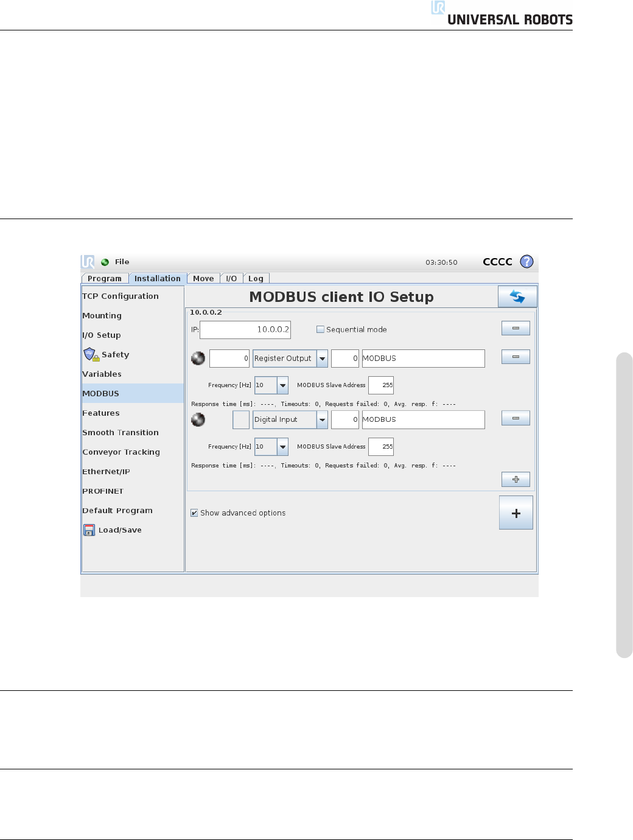This screenshot has width=633, height=840.
Task: Click the blue refresh arrows button
Action: coord(517,297)
